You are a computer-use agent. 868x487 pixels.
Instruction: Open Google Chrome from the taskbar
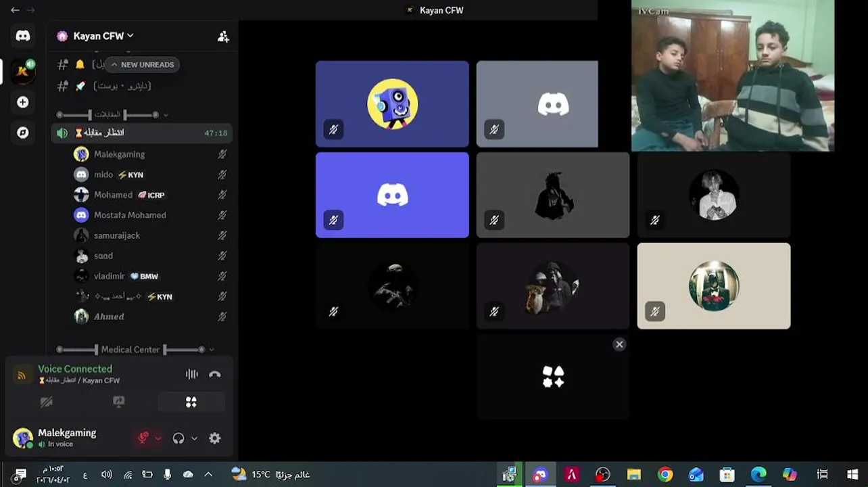coord(665,474)
